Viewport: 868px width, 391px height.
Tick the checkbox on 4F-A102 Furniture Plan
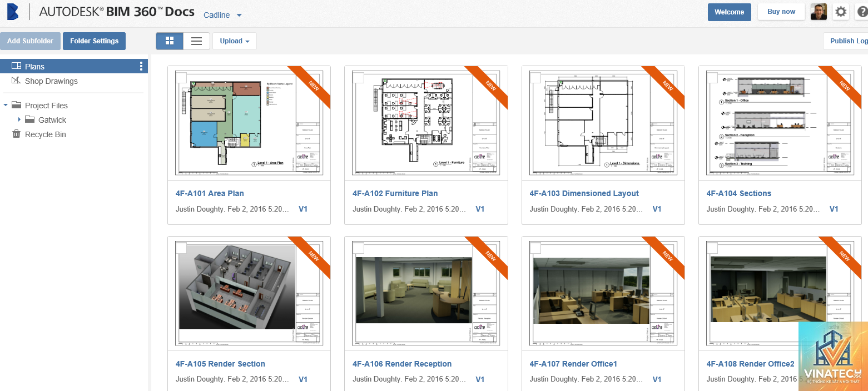click(359, 77)
